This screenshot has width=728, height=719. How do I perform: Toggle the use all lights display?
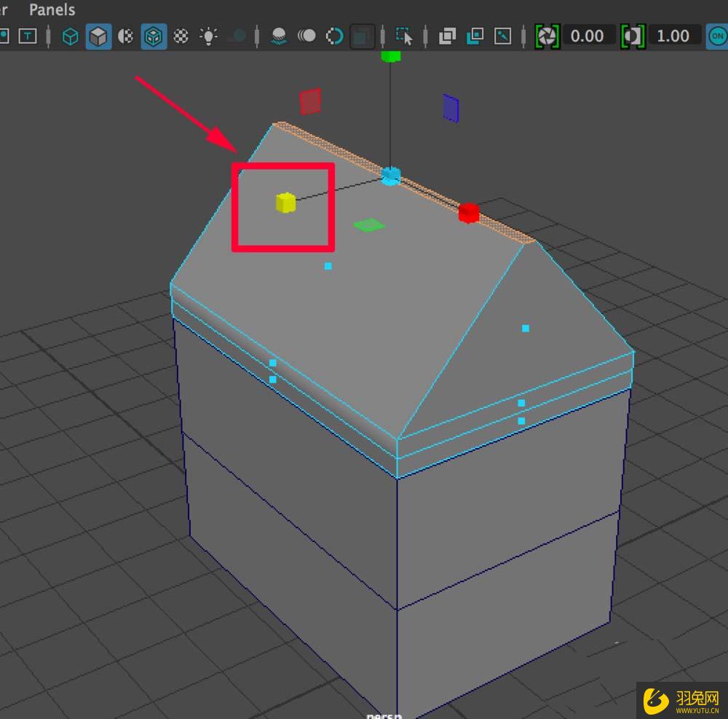point(207,35)
